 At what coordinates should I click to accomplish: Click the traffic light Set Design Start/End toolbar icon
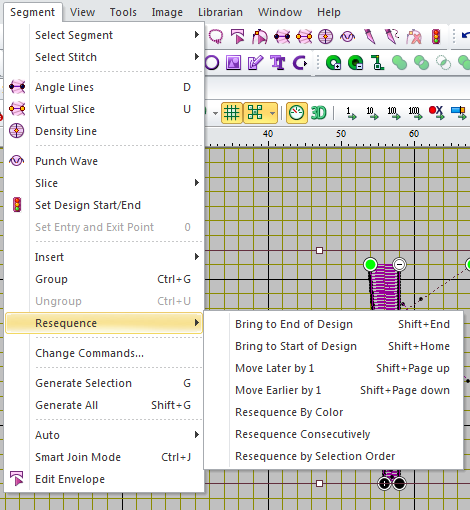(436, 36)
